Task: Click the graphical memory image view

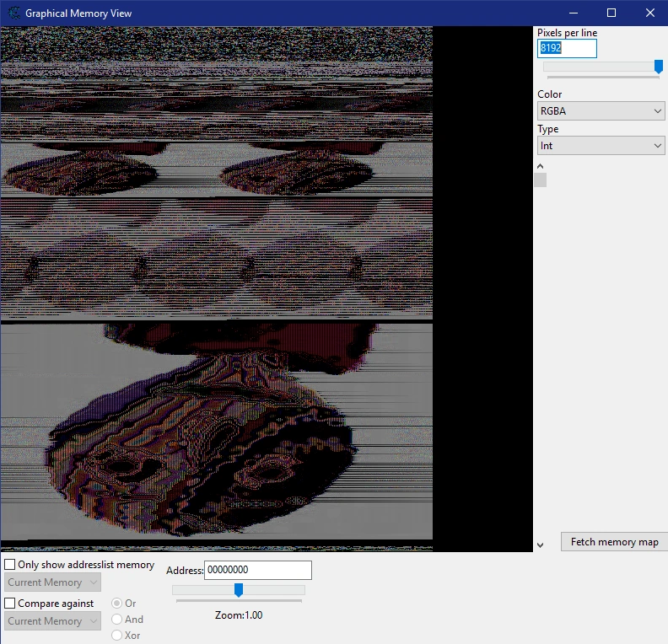Action: (x=267, y=289)
